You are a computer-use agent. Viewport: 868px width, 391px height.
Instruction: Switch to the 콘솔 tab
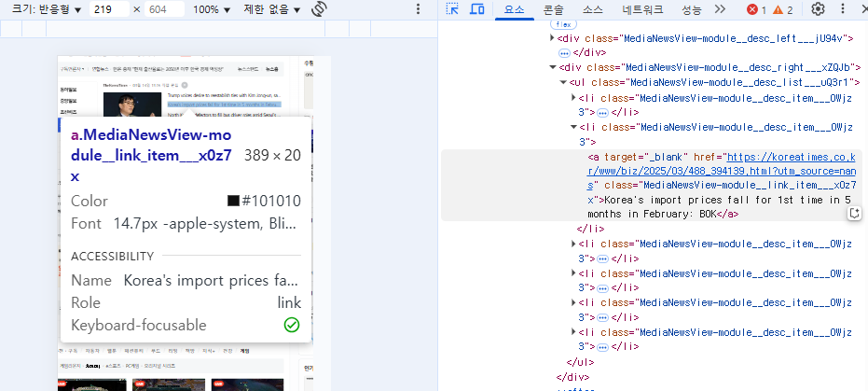(x=553, y=9)
